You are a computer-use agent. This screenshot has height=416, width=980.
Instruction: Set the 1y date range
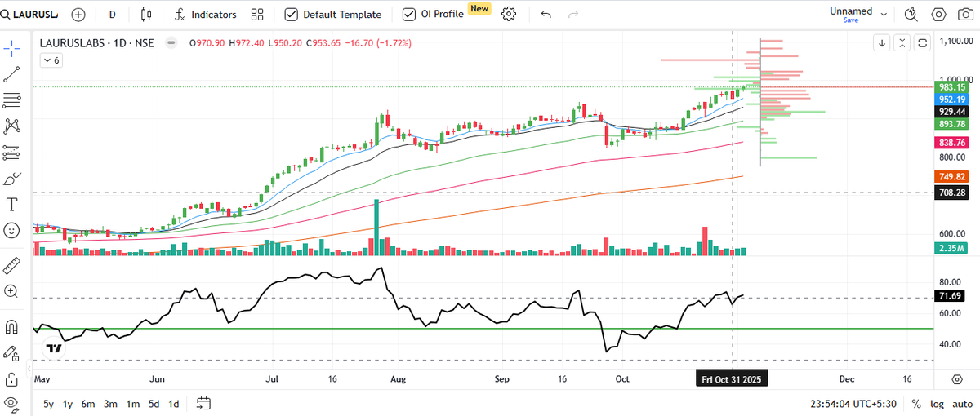pos(68,404)
